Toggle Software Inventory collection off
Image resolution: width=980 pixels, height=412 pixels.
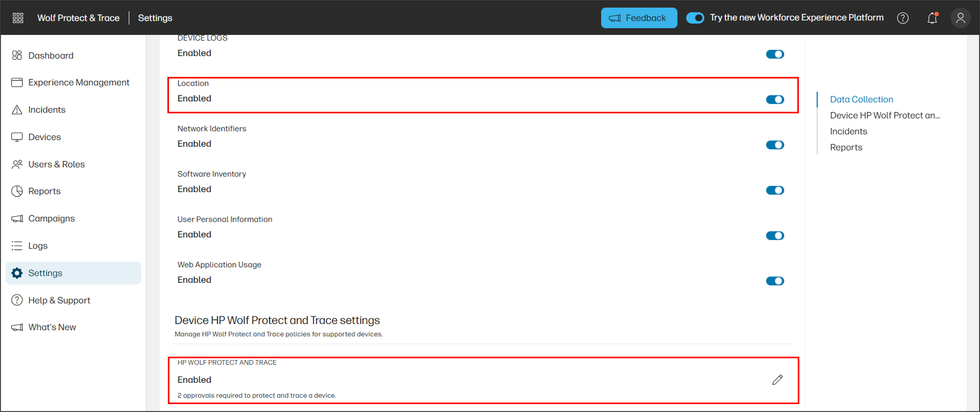[775, 190]
